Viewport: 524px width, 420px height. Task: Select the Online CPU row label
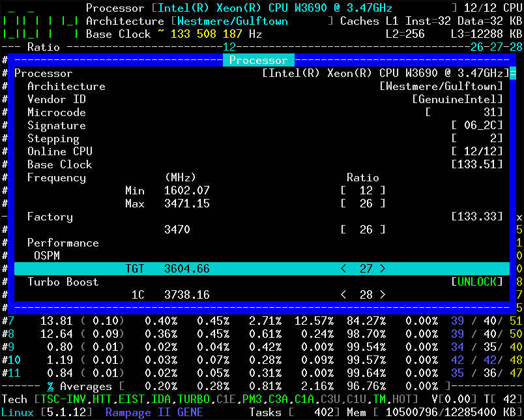pos(60,151)
